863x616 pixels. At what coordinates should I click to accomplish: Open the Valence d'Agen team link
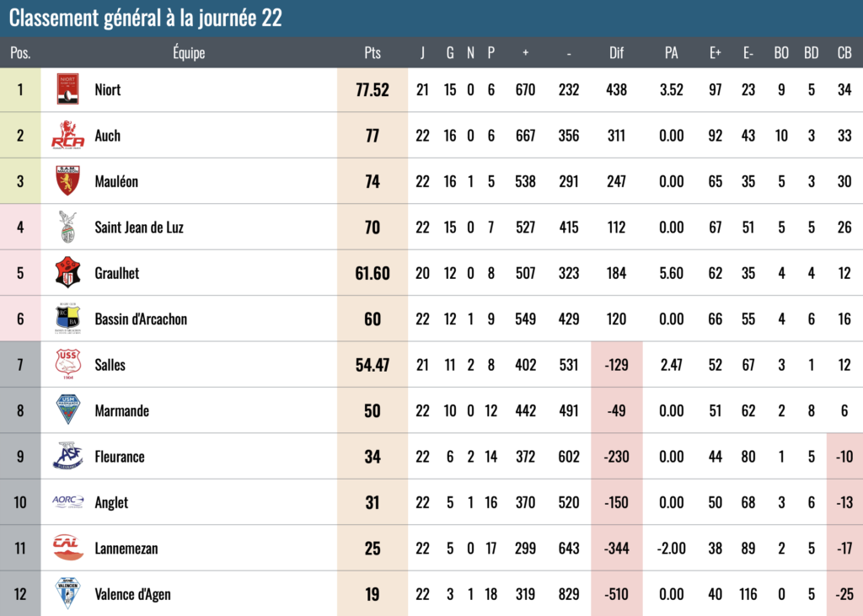tap(132, 594)
